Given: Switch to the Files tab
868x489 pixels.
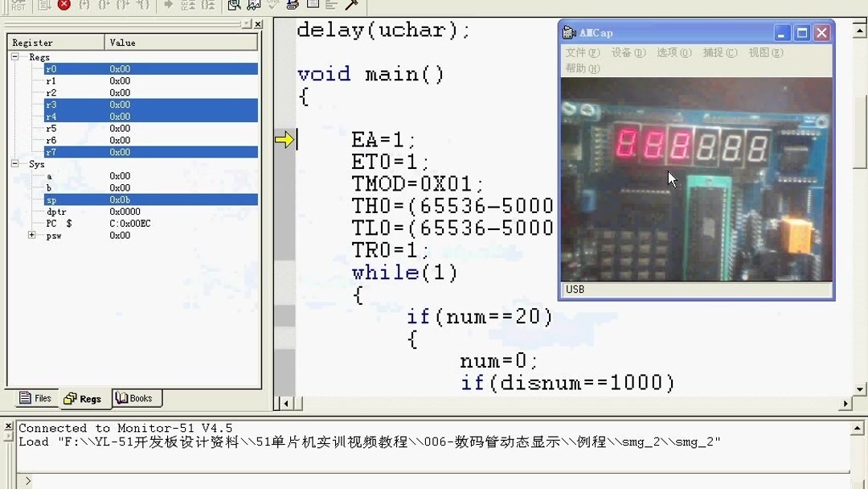Looking at the screenshot, I should 35,397.
